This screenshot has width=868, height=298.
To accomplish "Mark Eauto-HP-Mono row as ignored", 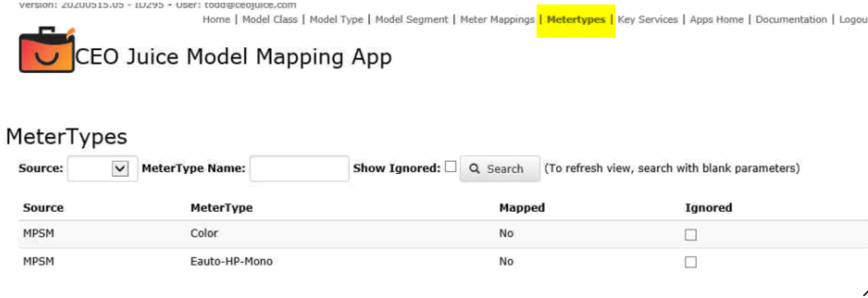I will (x=690, y=262).
